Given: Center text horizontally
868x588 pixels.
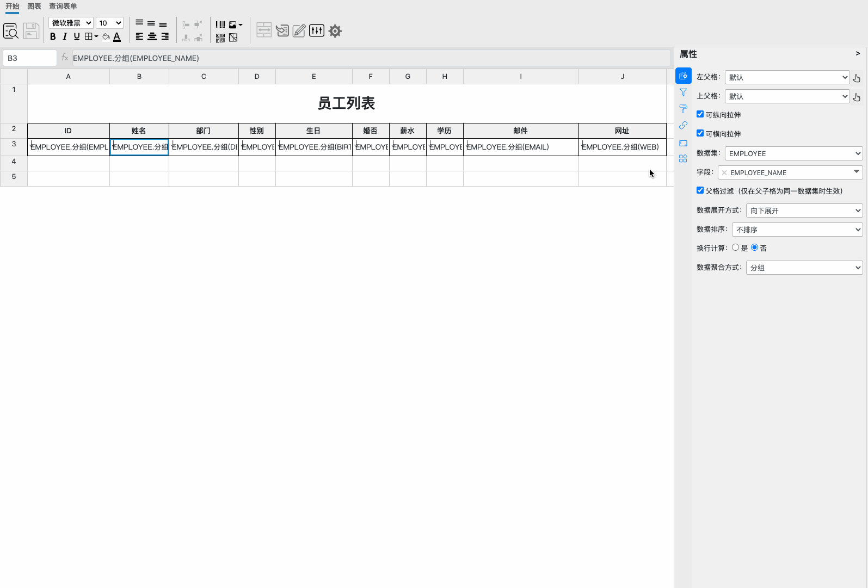Looking at the screenshot, I should coord(152,36).
